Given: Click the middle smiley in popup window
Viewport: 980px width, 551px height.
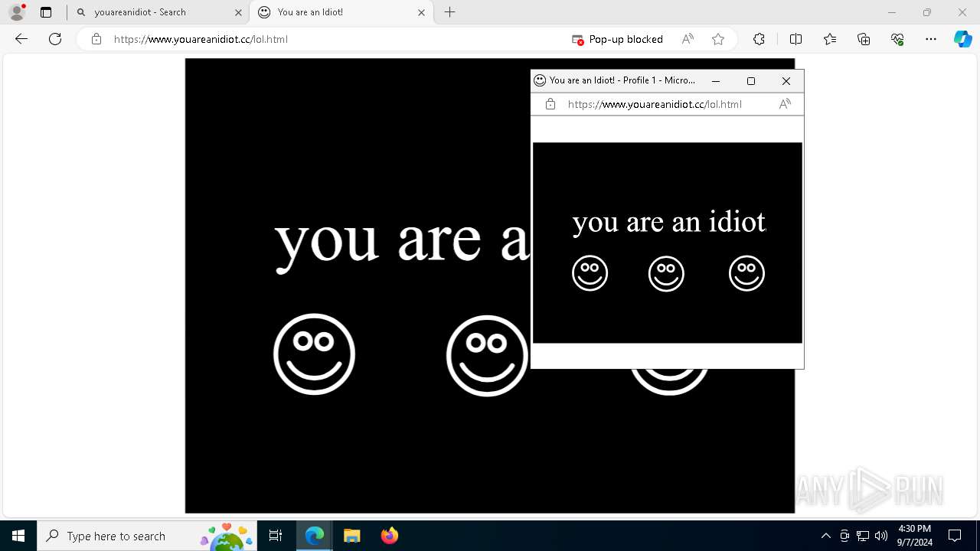Looking at the screenshot, I should click(x=666, y=273).
